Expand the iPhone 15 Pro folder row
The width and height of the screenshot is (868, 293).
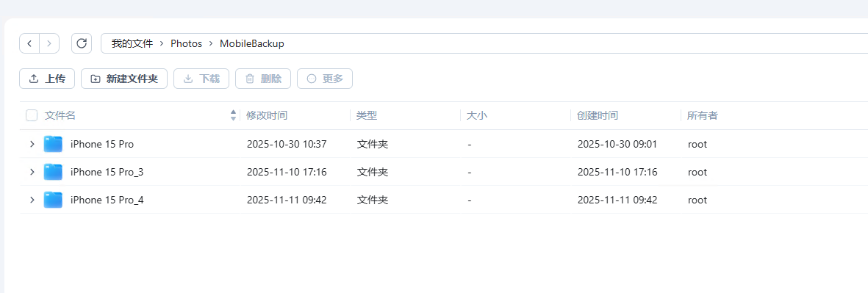point(32,144)
